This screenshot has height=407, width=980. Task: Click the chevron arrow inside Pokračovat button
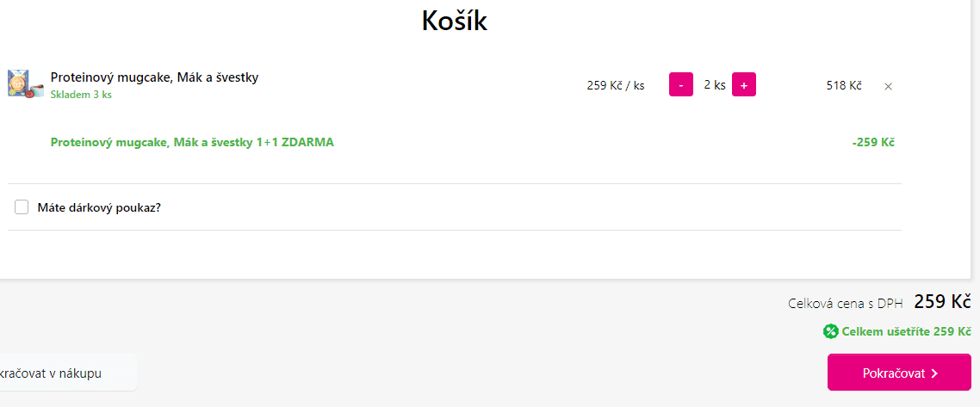[x=934, y=373]
